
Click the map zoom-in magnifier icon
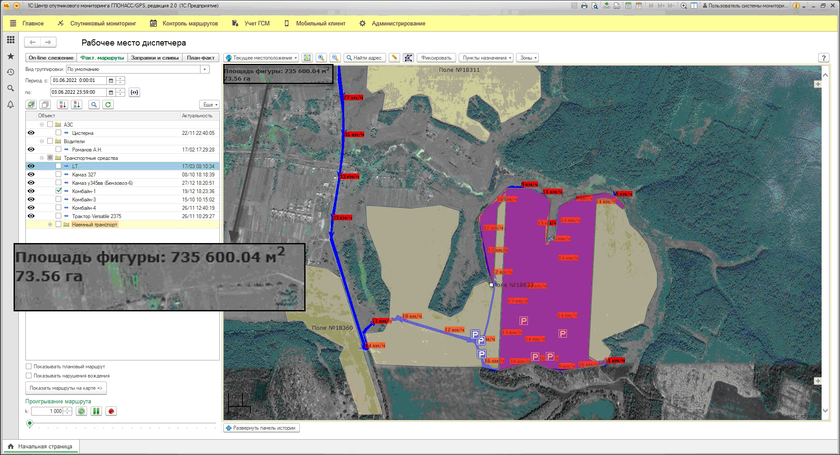point(321,58)
